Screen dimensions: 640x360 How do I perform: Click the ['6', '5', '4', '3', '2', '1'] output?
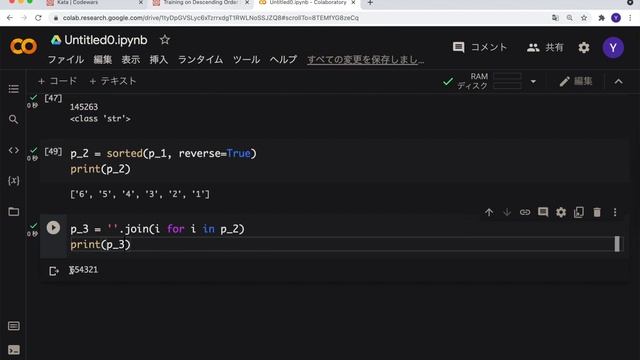[140, 194]
